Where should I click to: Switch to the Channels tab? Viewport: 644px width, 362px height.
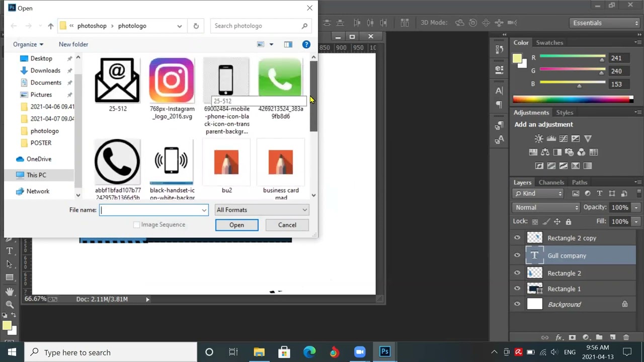551,183
